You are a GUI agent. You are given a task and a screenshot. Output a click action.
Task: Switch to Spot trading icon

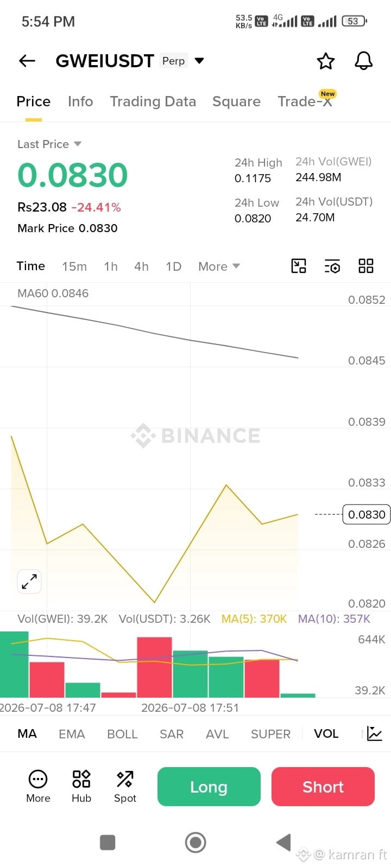point(125,786)
